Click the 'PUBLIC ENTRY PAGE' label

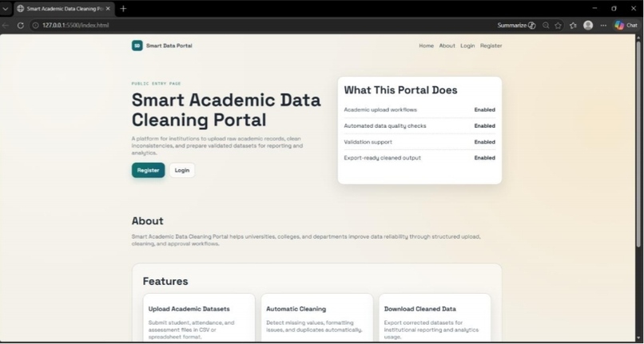point(156,83)
